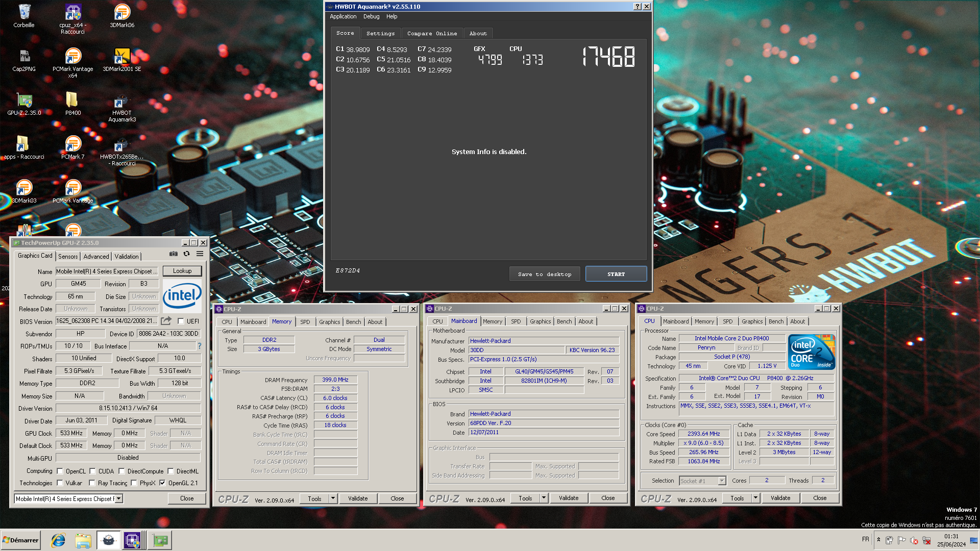
Task: Refresh GPU-Z with the refresh icon
Action: [187, 254]
